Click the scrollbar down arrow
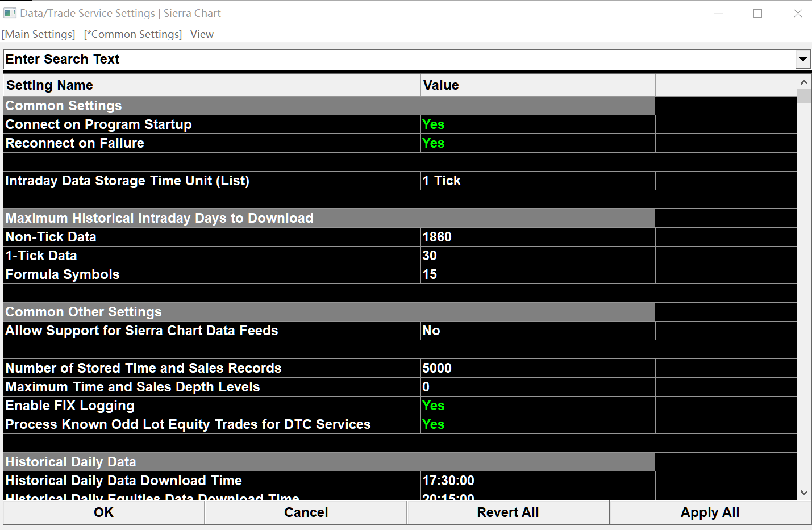The image size is (812, 530). (x=803, y=493)
